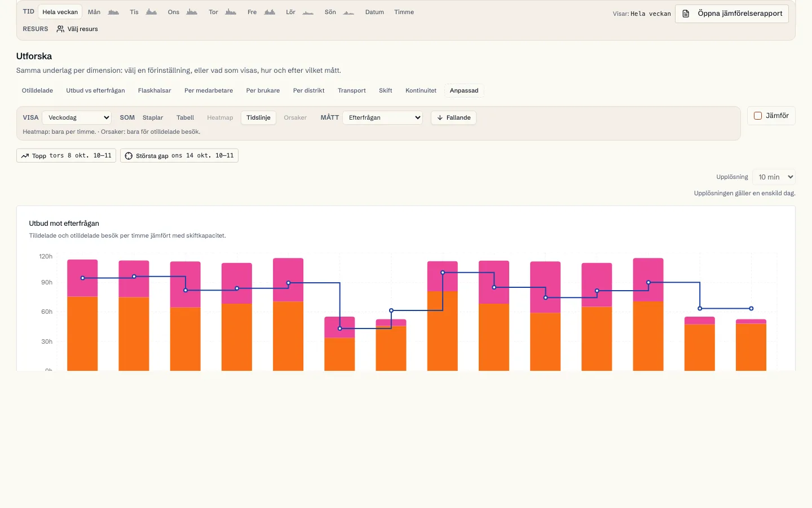The image size is (812, 508).
Task: Click the trending arrow icon on Topp chip
Action: (25, 156)
